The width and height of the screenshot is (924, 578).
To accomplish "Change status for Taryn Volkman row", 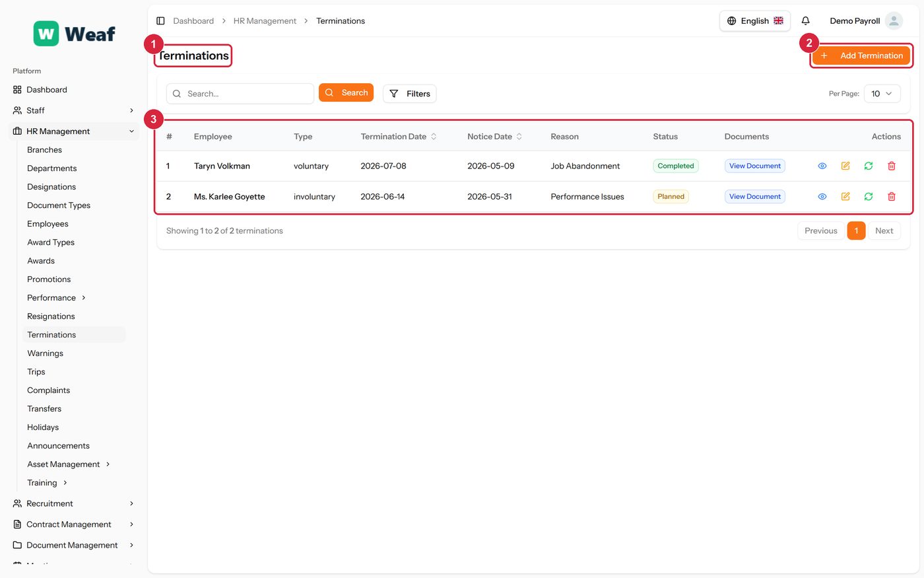I will 869,166.
